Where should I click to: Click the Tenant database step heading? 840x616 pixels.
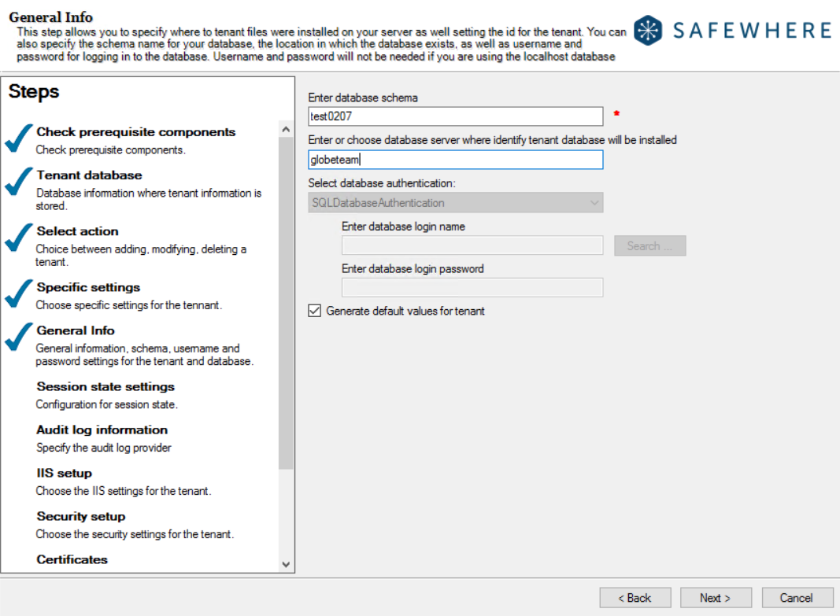click(x=90, y=175)
